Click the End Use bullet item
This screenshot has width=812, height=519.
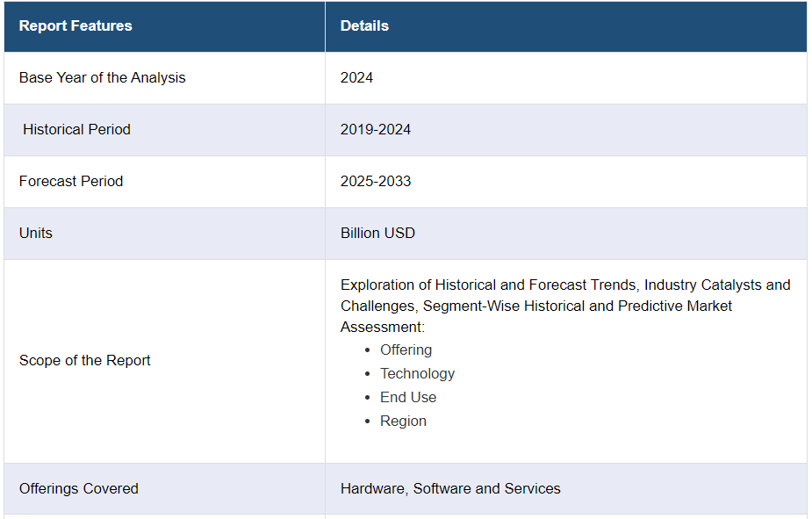coord(408,397)
